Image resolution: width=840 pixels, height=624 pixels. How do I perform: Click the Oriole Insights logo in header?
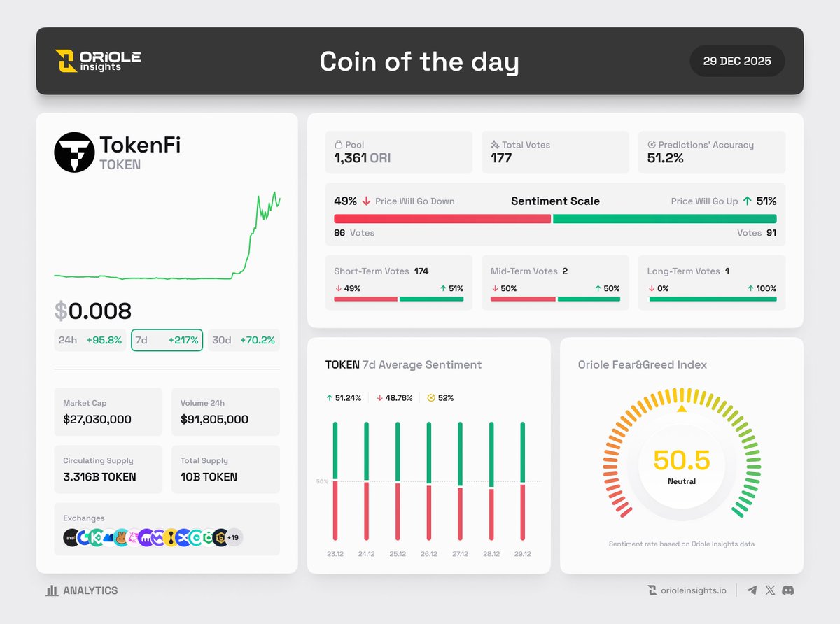pos(98,61)
